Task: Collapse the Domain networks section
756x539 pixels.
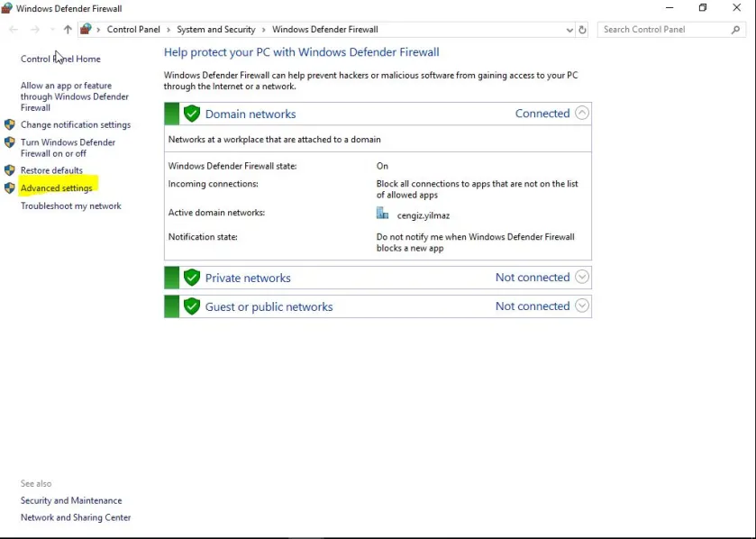Action: pyautogui.click(x=582, y=114)
